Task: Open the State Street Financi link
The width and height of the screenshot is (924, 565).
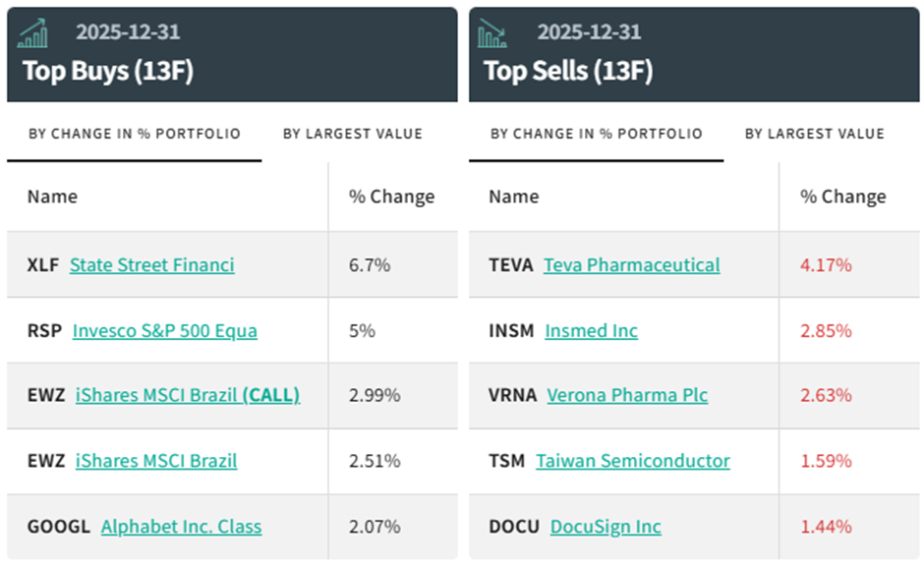Action: pos(152,265)
